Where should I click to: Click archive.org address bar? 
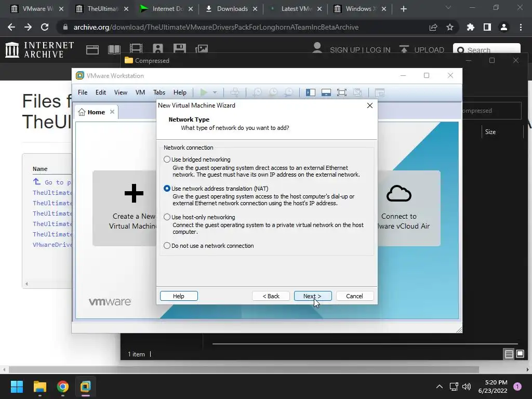(x=216, y=27)
